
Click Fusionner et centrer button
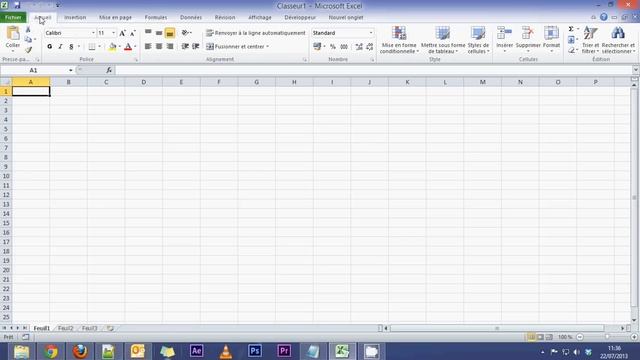tap(237, 47)
